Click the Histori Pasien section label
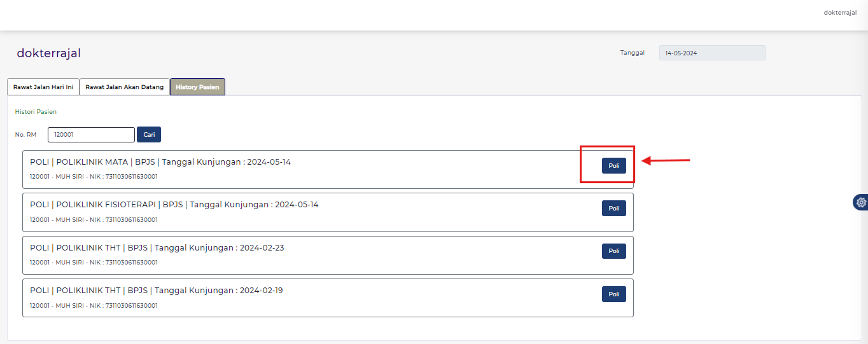 [36, 112]
